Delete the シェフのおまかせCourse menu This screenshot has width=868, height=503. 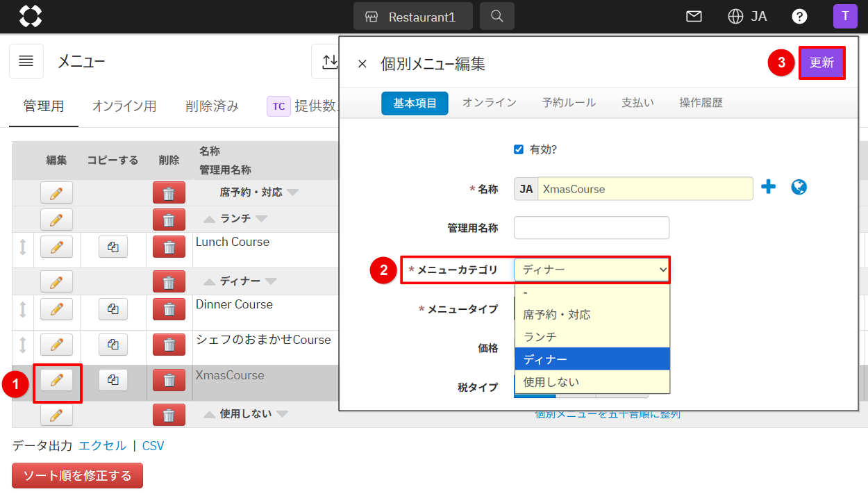pos(169,344)
